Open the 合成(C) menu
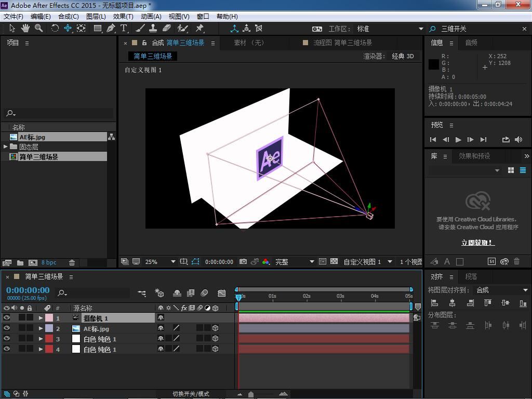This screenshot has width=532, height=399. pos(69,16)
